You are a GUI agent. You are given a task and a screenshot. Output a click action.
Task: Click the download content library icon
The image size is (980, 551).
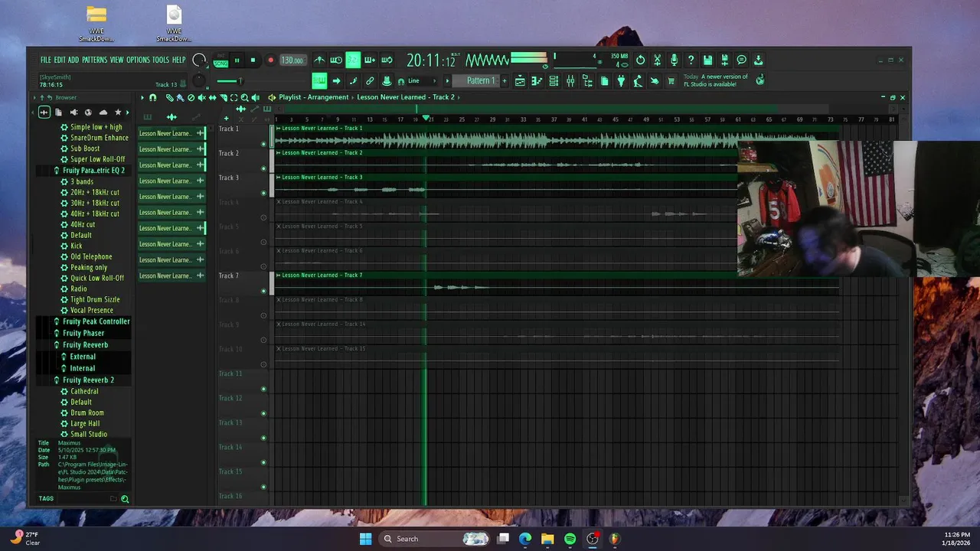point(758,60)
